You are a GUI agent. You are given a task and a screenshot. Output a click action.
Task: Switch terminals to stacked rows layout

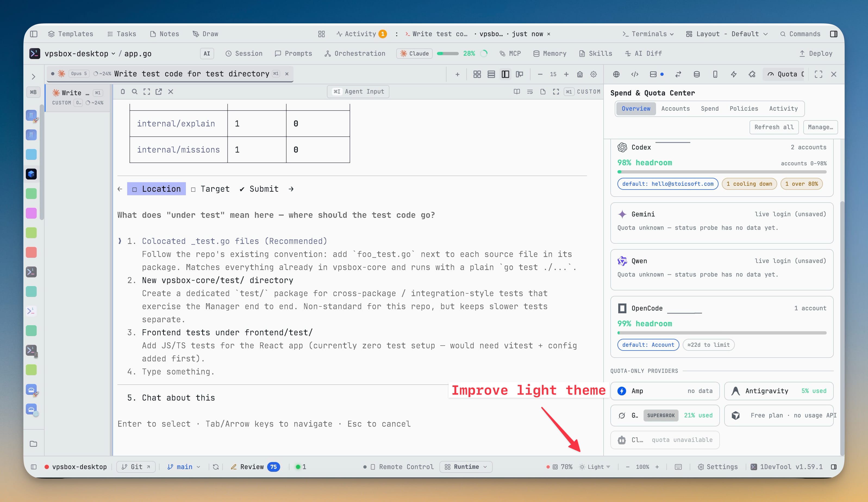coord(491,74)
